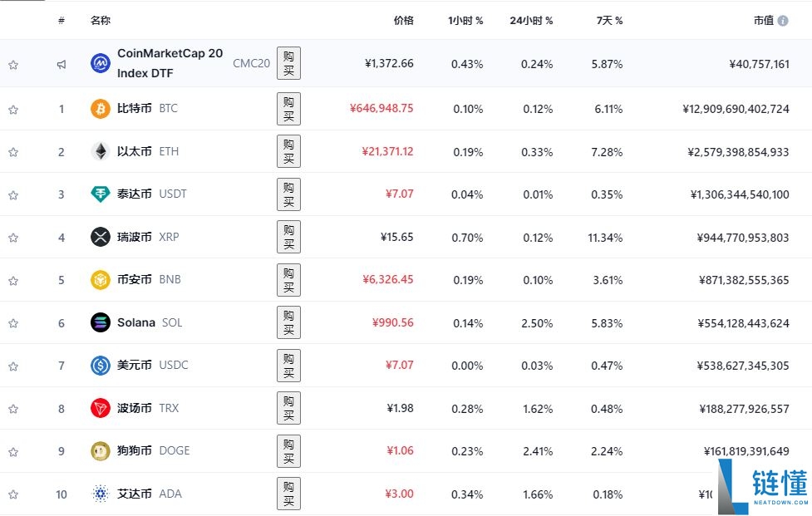Image resolution: width=812 pixels, height=516 pixels.
Task: Star Bitcoin to add to watchlist
Action: 13,109
